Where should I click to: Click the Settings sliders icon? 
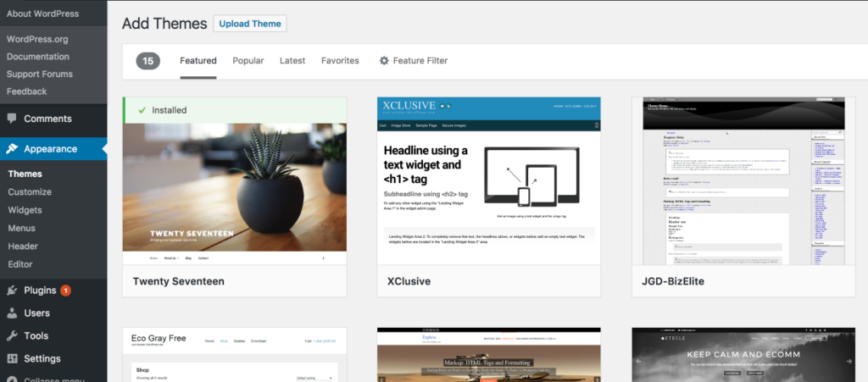[12, 358]
